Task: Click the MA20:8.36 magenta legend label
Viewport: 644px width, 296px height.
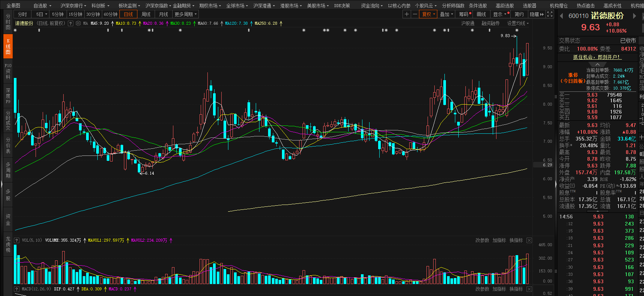Action: pos(153,23)
